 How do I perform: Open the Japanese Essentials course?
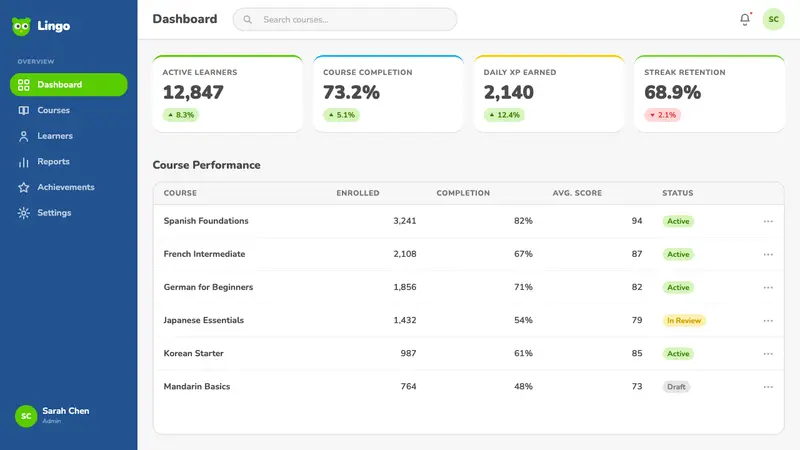click(204, 320)
